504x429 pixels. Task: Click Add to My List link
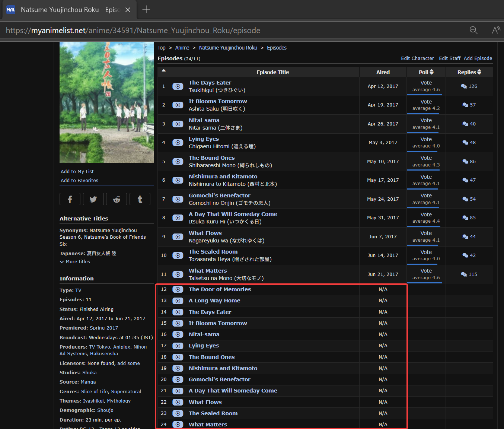coord(77,172)
